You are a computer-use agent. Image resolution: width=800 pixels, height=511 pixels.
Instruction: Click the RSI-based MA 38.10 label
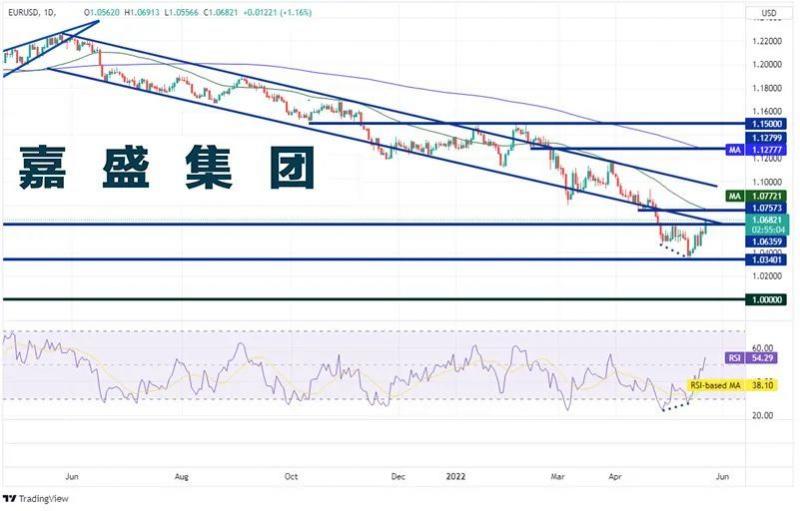coord(733,386)
